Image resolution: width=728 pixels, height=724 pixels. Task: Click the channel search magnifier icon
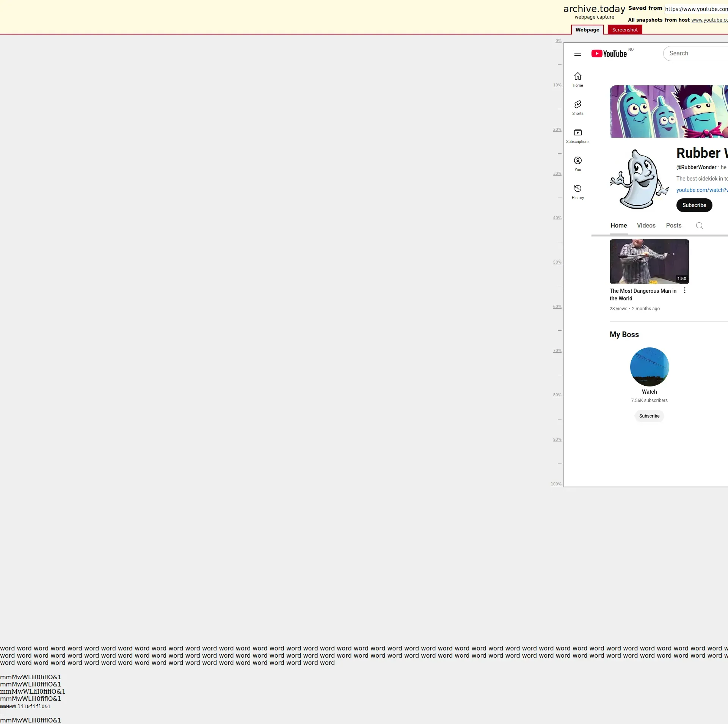click(699, 226)
